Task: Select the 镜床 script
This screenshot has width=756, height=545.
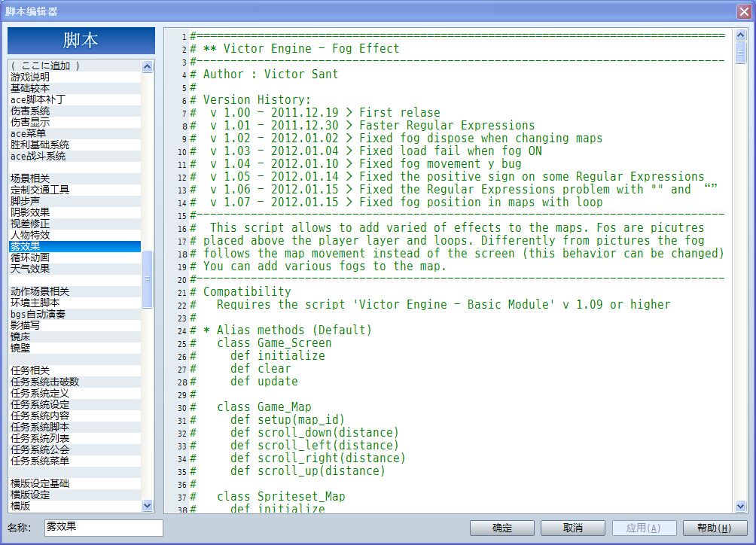Action: pyautogui.click(x=75, y=336)
